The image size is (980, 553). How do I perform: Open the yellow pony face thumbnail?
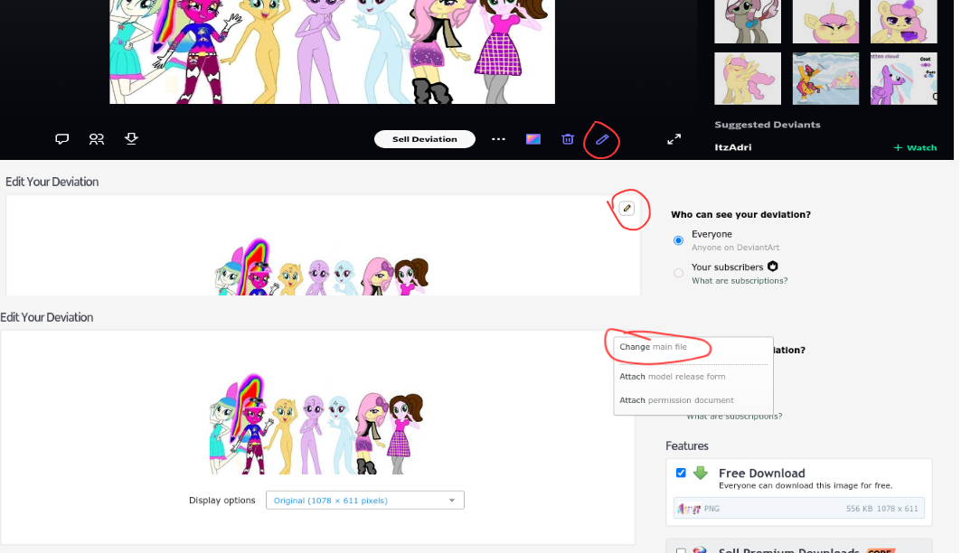click(825, 22)
